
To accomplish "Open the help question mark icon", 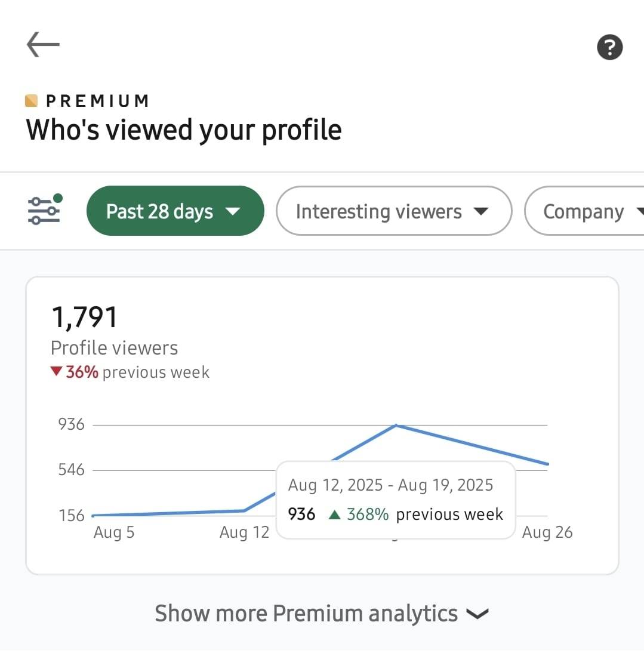I will (x=609, y=47).
